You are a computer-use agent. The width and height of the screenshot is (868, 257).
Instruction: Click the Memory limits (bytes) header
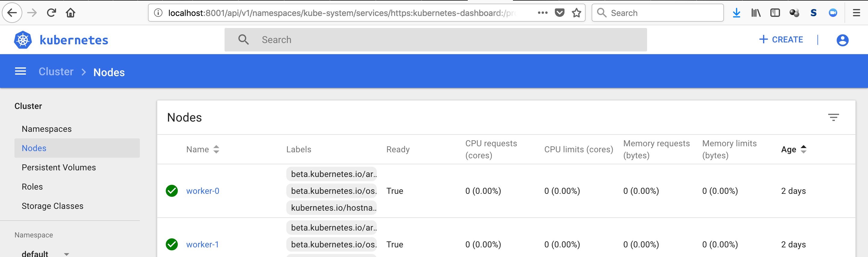729,149
